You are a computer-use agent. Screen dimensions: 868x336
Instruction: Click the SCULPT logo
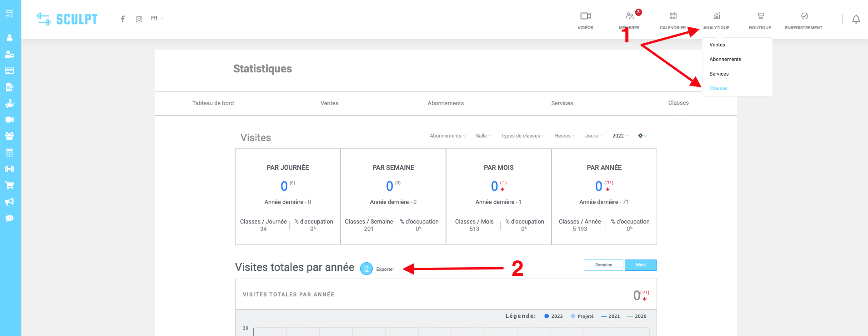point(67,19)
